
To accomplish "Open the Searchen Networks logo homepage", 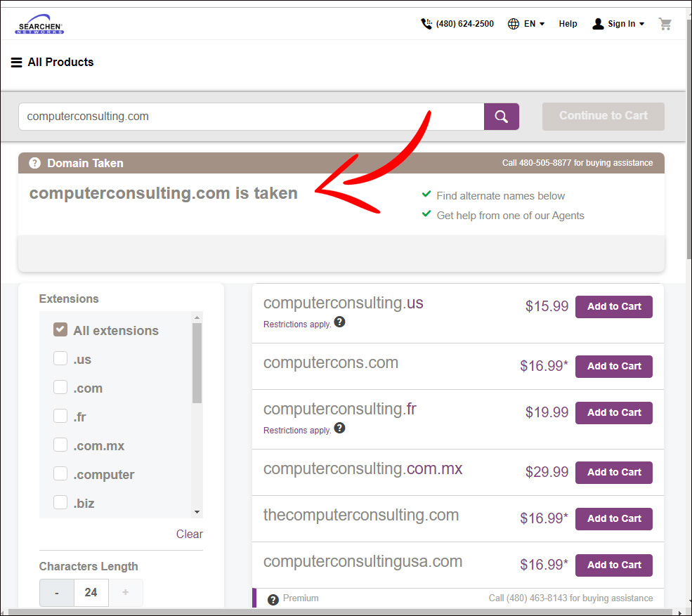I will click(39, 25).
